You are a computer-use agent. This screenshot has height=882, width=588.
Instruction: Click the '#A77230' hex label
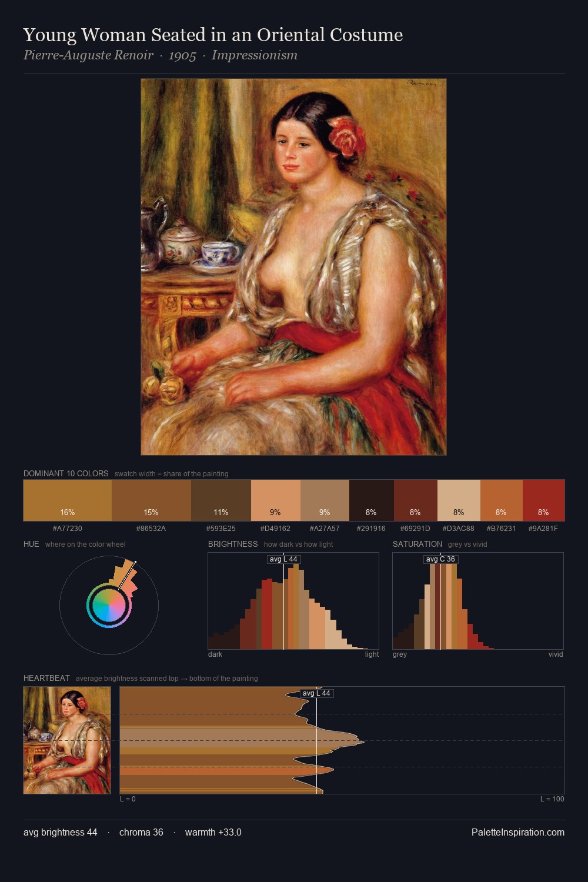68,528
